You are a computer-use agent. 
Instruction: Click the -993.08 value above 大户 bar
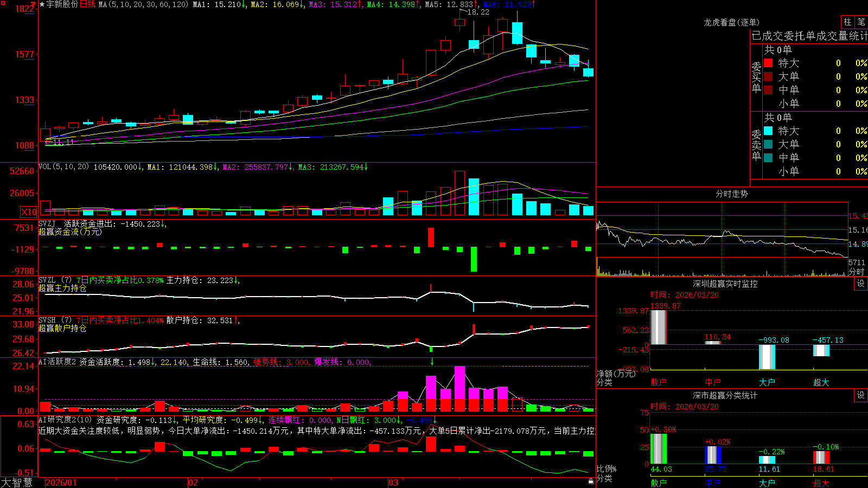pos(774,340)
